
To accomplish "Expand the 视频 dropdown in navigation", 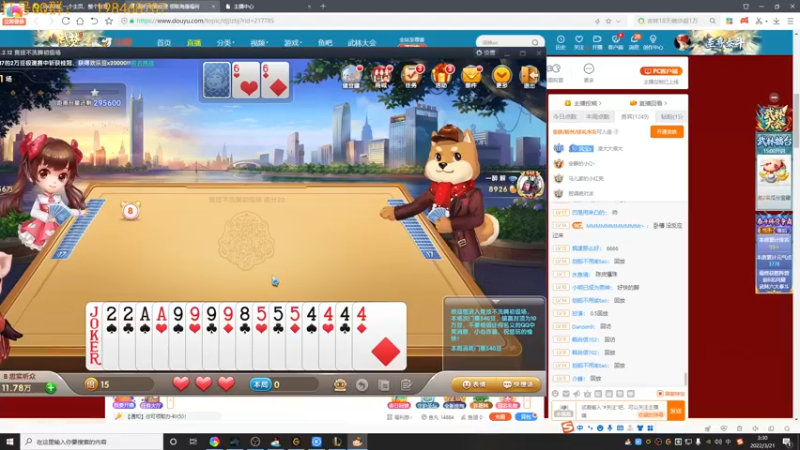I will pyautogui.click(x=259, y=43).
